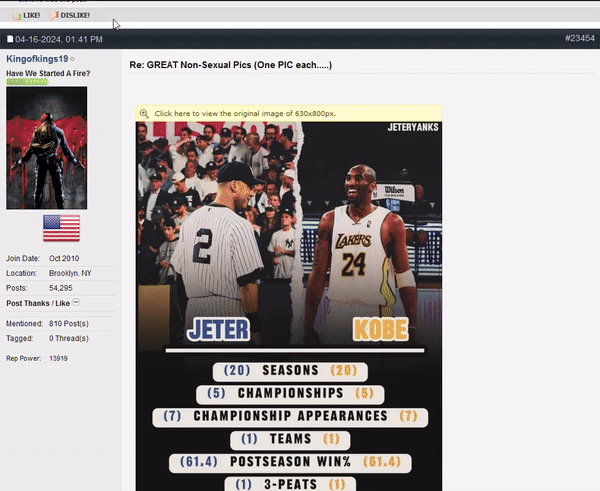Select 'Oct 2010' join date value
Screen dimensions: 600x491
pyautogui.click(x=64, y=258)
